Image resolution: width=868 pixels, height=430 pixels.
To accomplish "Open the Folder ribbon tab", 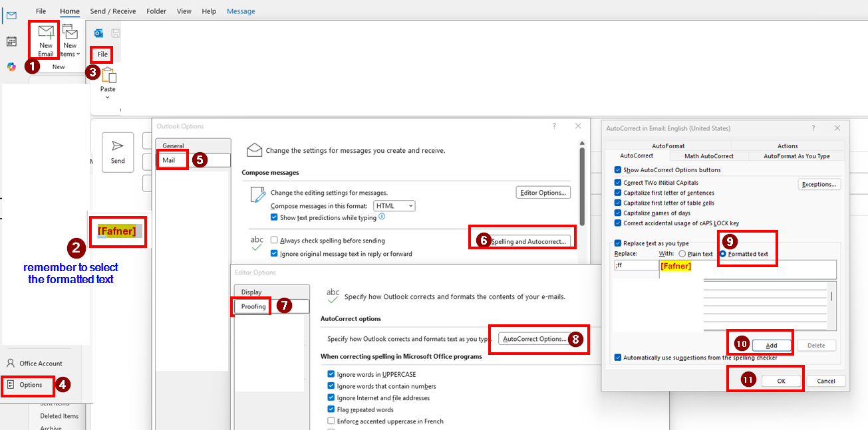I will coord(157,11).
